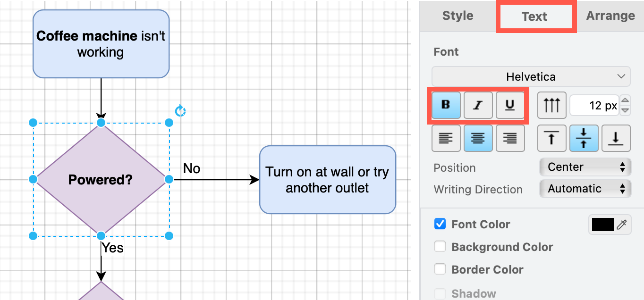The height and width of the screenshot is (300, 644).
Task: Enable the Border Color checkbox
Action: click(440, 269)
